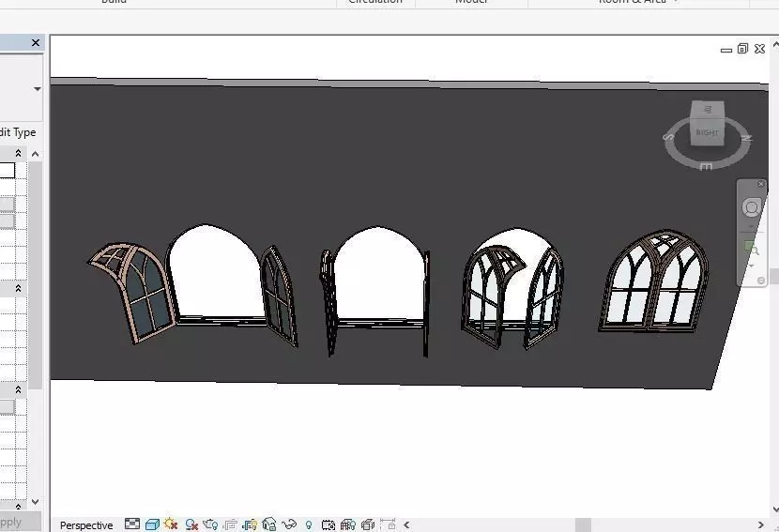Click the horizontal scrollbar thumb at bottom
This screenshot has width=779, height=532.
pyautogui.click(x=583, y=524)
